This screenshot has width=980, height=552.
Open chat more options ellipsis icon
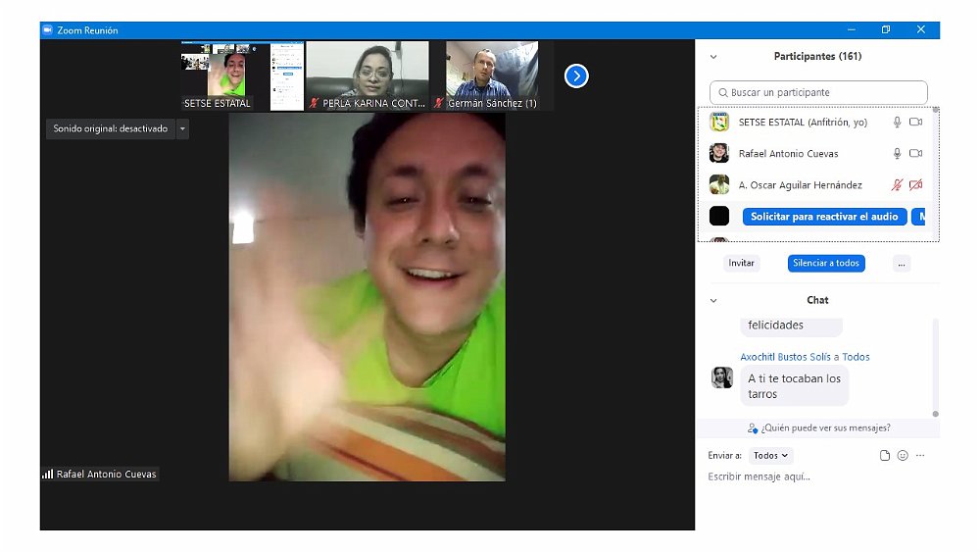[x=920, y=456]
